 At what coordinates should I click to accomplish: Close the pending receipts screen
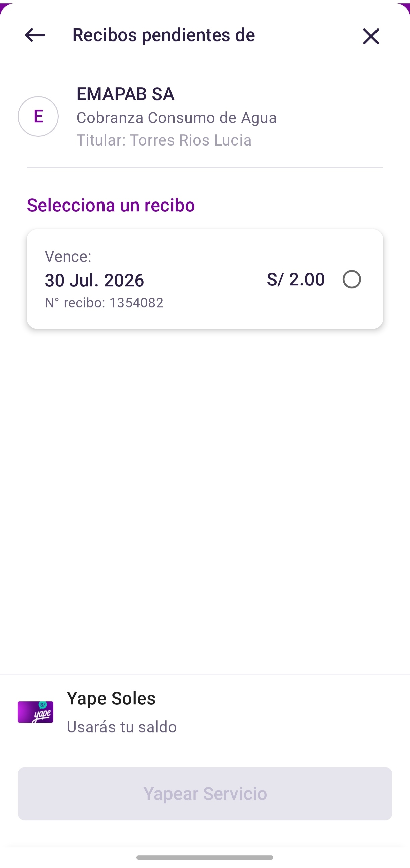(371, 36)
